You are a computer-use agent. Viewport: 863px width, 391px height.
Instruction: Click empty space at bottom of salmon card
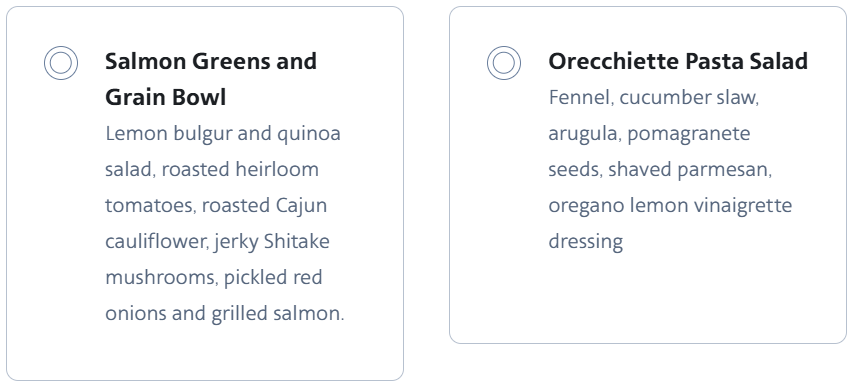pos(205,354)
